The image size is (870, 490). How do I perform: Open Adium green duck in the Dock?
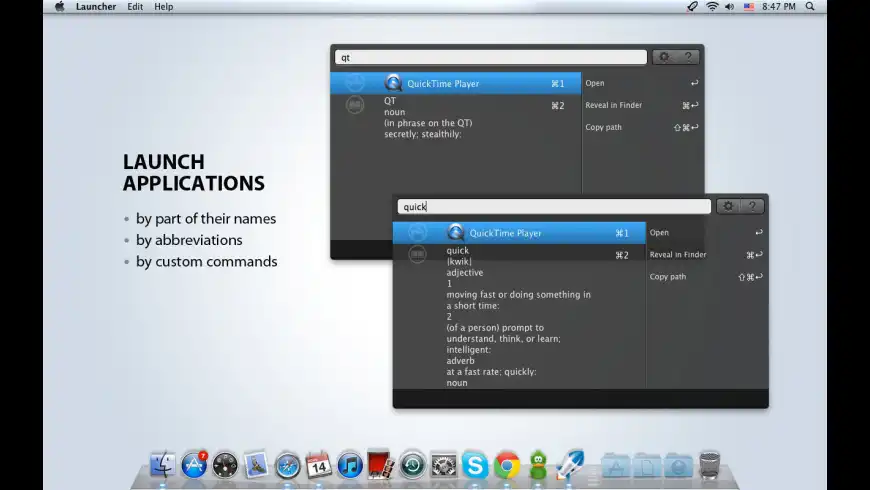(x=538, y=465)
